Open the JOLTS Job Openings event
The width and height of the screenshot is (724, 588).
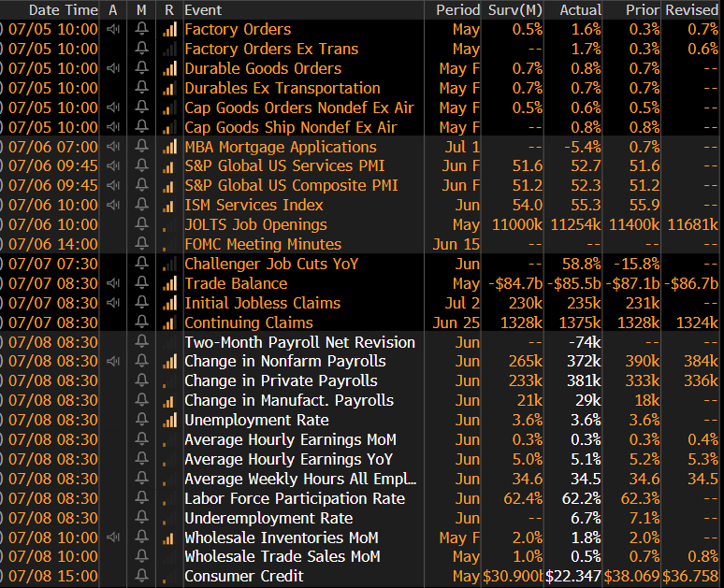click(x=255, y=224)
